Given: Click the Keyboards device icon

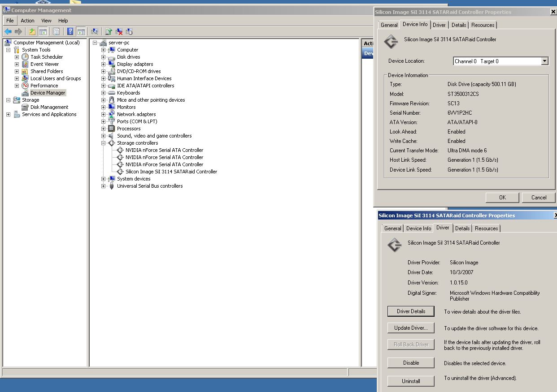Looking at the screenshot, I should click(112, 93).
